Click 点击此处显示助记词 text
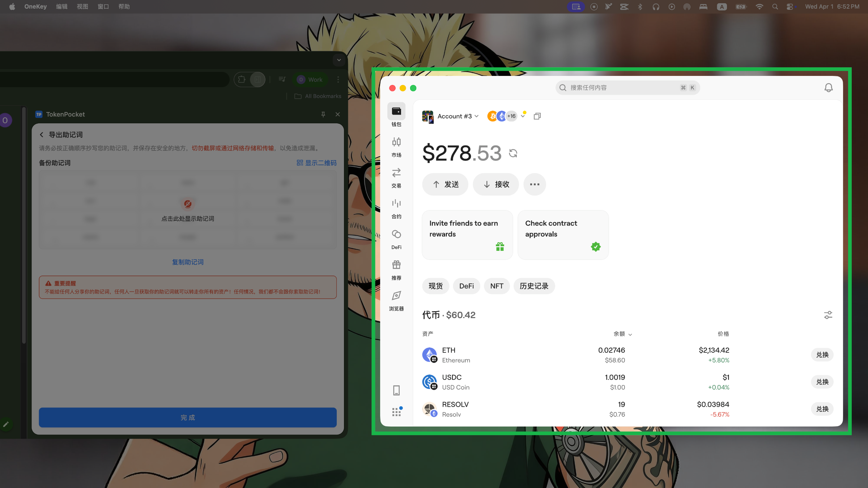This screenshot has height=488, width=868. (188, 219)
